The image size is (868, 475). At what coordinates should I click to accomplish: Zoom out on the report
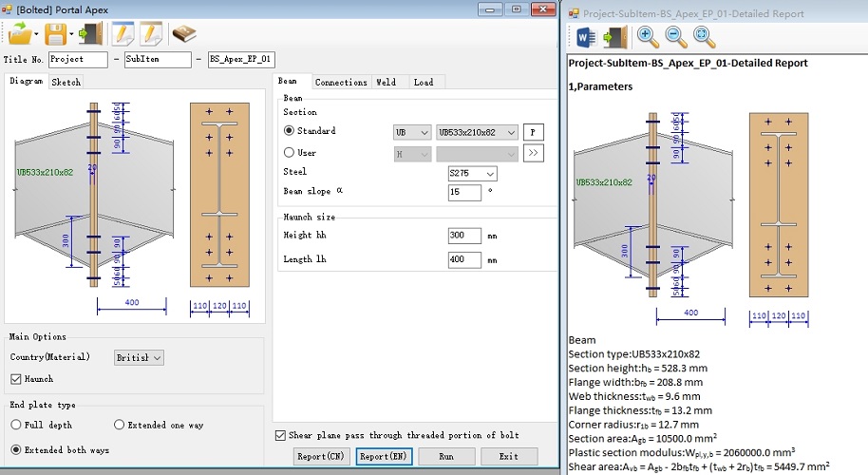(x=675, y=37)
